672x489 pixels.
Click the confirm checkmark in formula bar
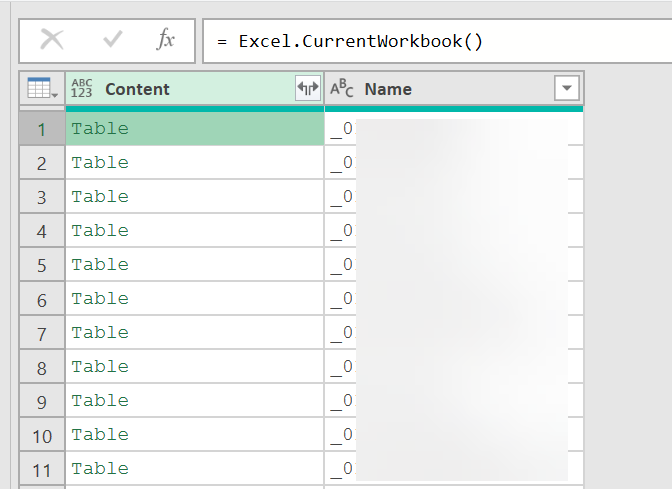[x=113, y=40]
